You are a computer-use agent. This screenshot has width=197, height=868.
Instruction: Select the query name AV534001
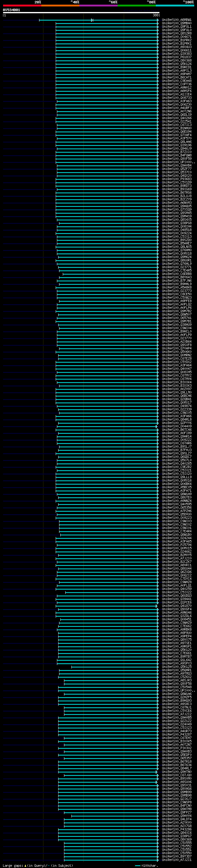(x=11, y=10)
